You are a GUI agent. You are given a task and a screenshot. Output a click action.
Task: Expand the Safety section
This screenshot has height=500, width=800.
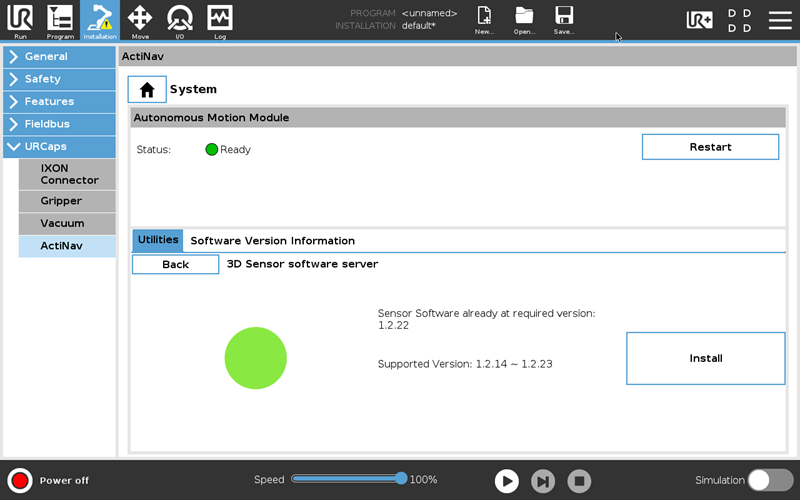[x=59, y=79]
